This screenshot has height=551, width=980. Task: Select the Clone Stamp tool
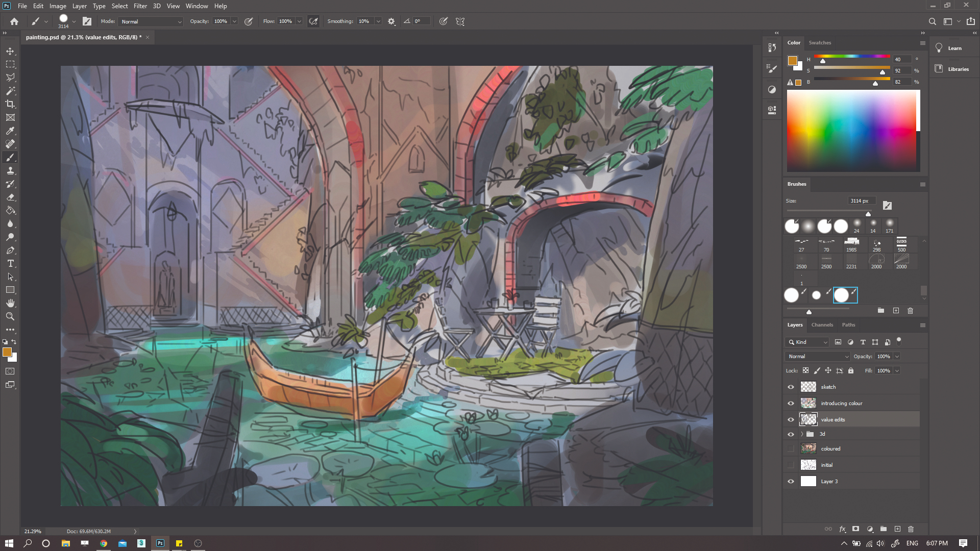[x=10, y=170]
